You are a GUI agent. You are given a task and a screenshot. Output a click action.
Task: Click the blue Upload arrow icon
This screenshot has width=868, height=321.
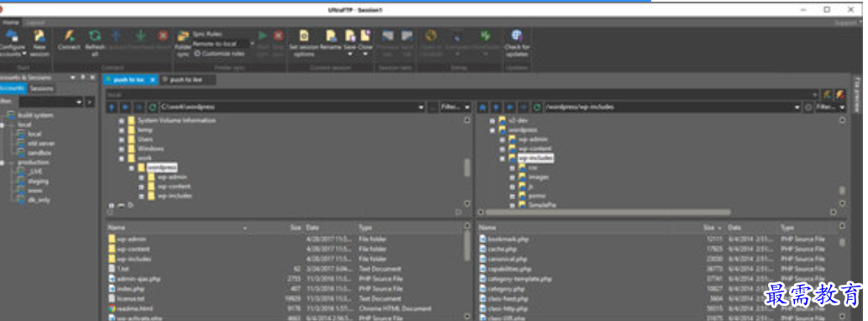pos(116,36)
